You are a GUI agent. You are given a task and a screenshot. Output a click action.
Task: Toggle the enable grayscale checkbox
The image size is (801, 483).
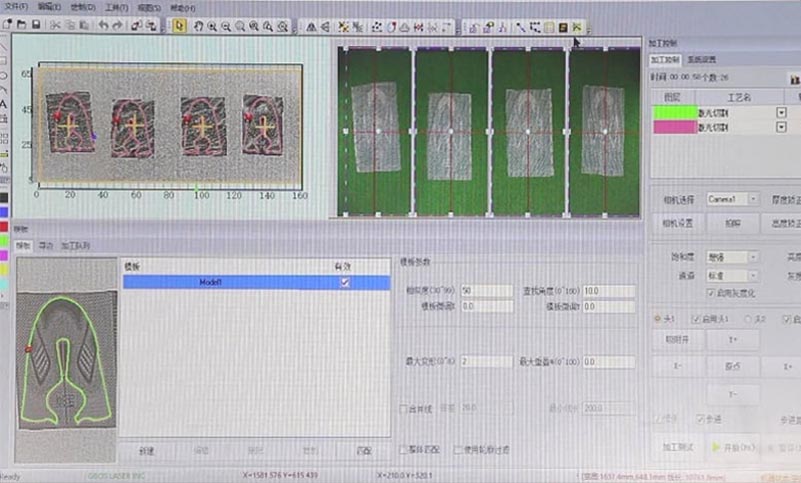tap(710, 293)
